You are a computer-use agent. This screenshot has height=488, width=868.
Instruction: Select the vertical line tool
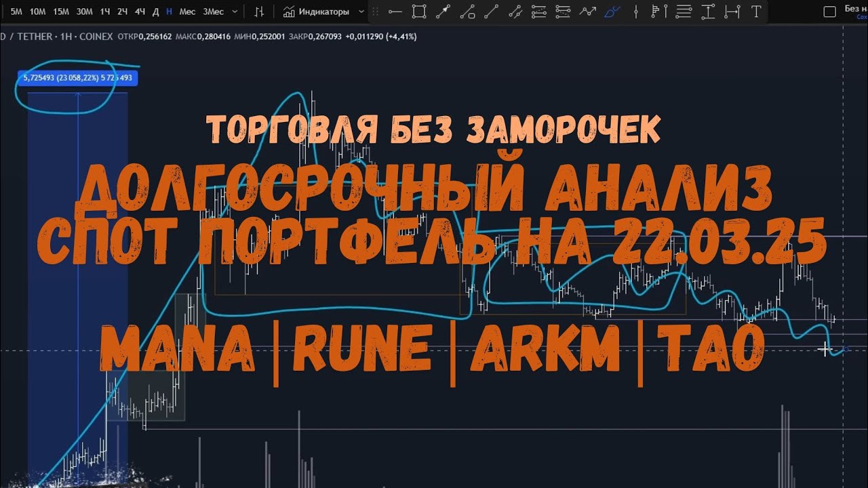(635, 12)
